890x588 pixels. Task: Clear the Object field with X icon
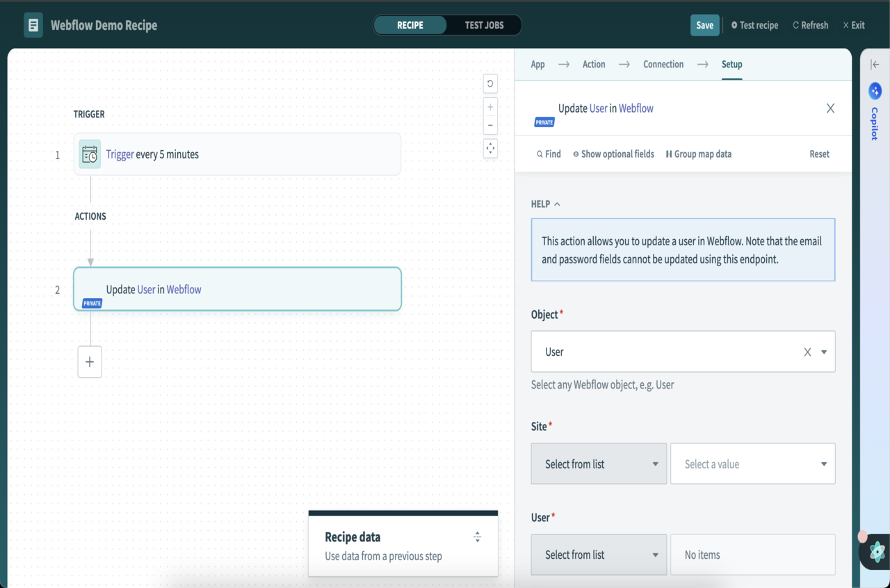807,352
